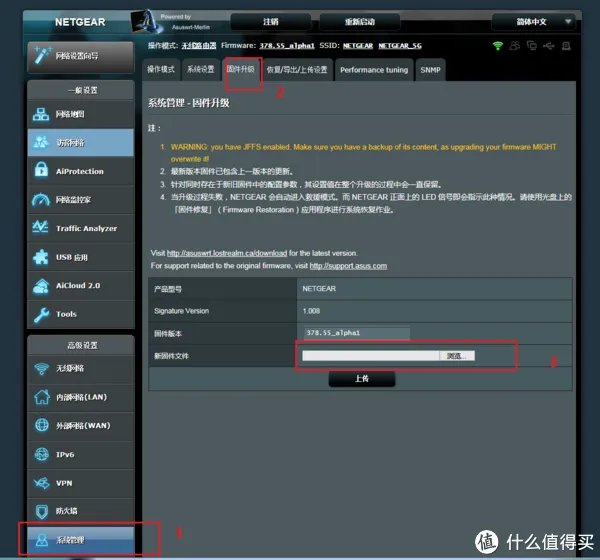Click firmware version 378.55_alpha1 field
This screenshot has width=600, height=560.
pyautogui.click(x=357, y=333)
